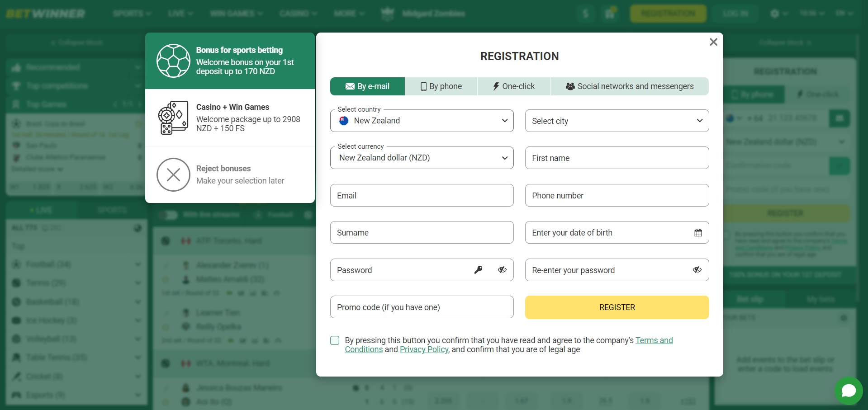Click the football icon on sports bonus
This screenshot has width=868, height=410.
pos(173,61)
